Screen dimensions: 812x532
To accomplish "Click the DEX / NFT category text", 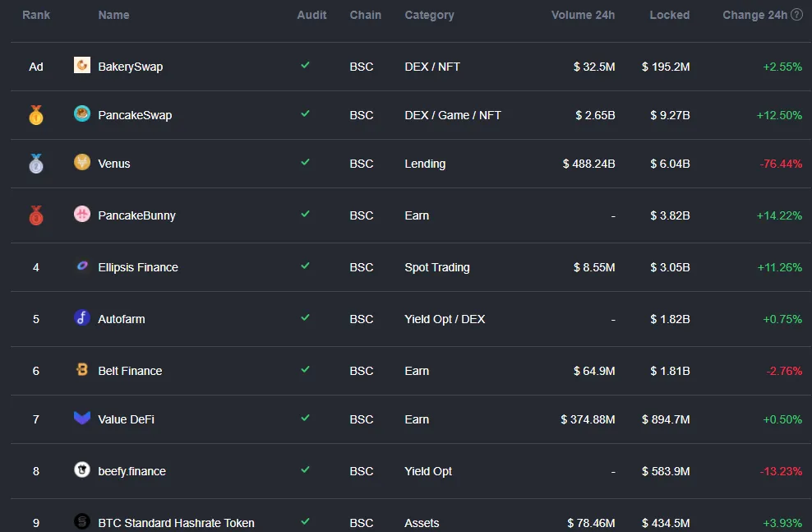I will pyautogui.click(x=432, y=67).
